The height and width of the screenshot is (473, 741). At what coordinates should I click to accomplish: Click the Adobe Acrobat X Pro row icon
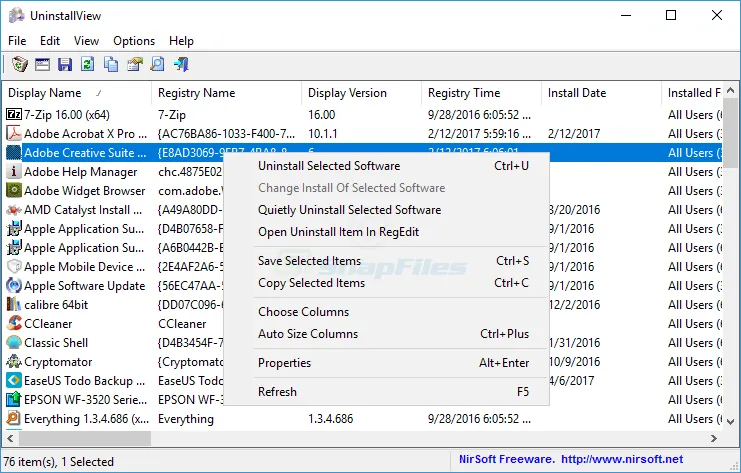(14, 134)
